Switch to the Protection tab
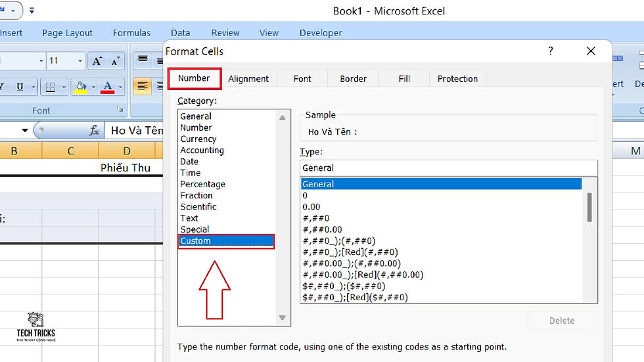Screen dimensions: 644x362 click(457, 79)
